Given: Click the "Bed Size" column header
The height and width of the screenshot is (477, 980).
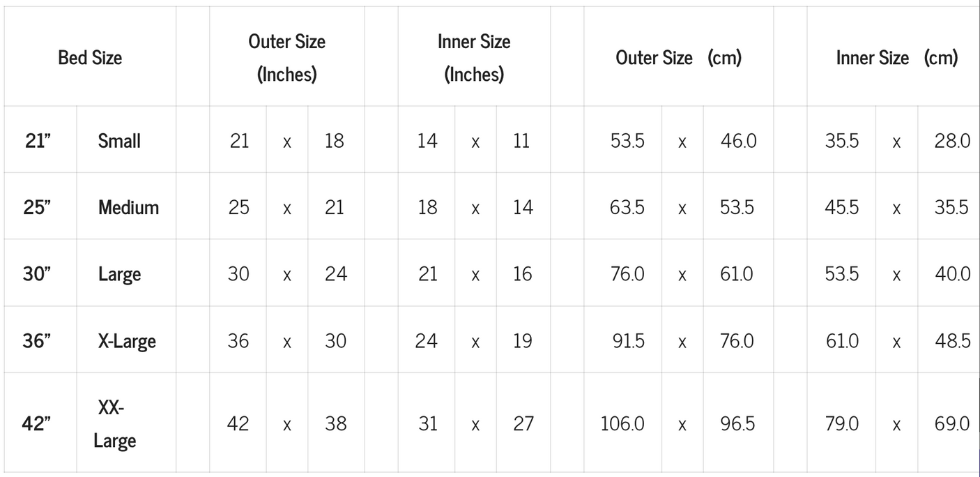Looking at the screenshot, I should [90, 57].
